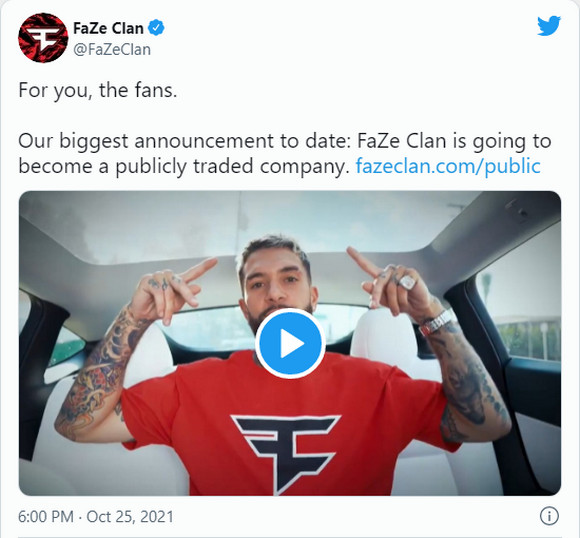
Task: Click the circled info icon
Action: point(549,516)
